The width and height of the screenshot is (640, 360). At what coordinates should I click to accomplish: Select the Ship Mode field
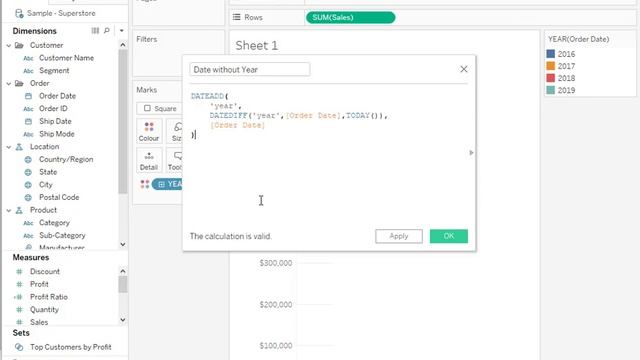pyautogui.click(x=56, y=134)
